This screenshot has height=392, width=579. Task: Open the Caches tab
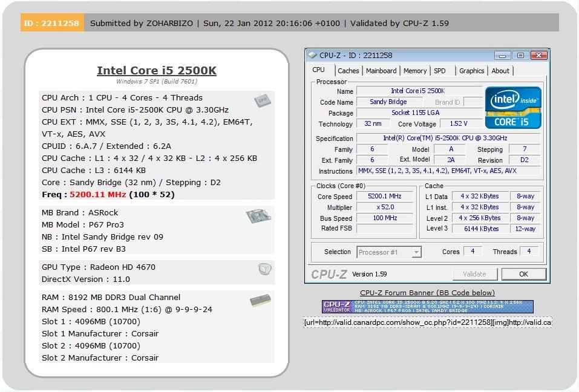[x=348, y=71]
